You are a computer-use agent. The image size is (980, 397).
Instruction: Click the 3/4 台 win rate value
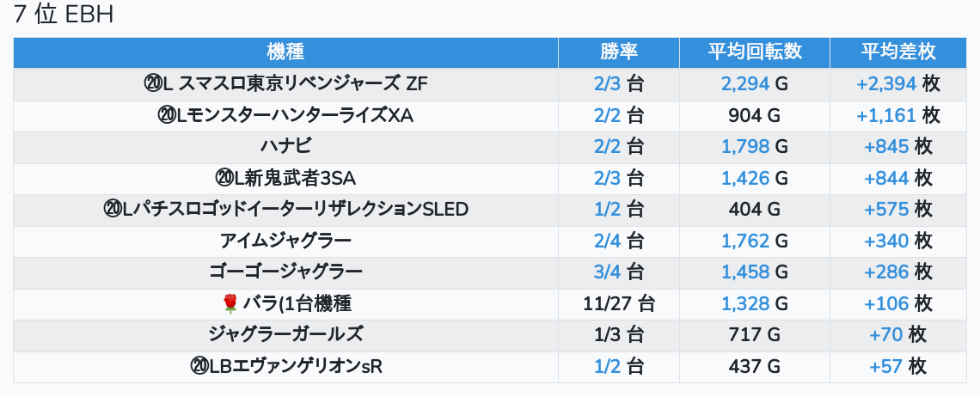coord(618,272)
